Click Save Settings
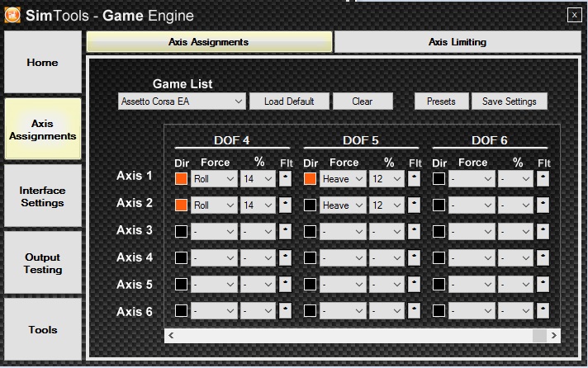Image resolution: width=588 pixels, height=368 pixels. [x=510, y=101]
